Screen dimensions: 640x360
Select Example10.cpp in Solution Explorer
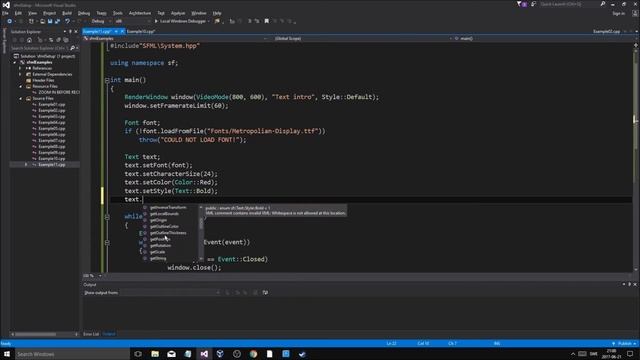click(51, 158)
